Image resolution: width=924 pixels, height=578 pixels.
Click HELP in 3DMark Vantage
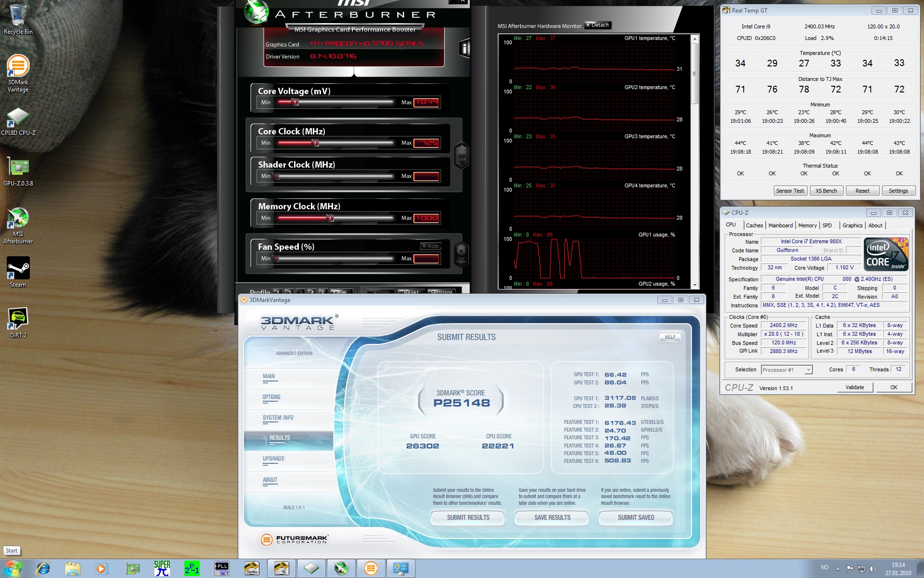tap(670, 337)
